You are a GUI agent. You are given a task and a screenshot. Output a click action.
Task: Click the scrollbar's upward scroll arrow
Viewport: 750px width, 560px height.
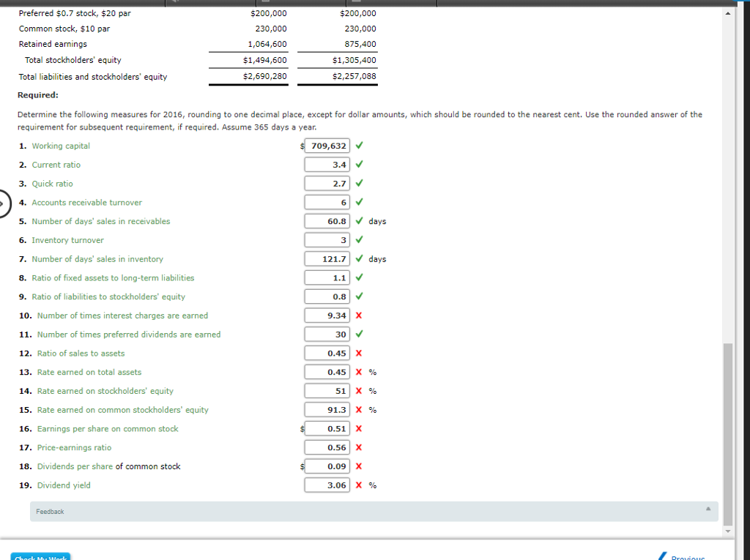pyautogui.click(x=728, y=12)
